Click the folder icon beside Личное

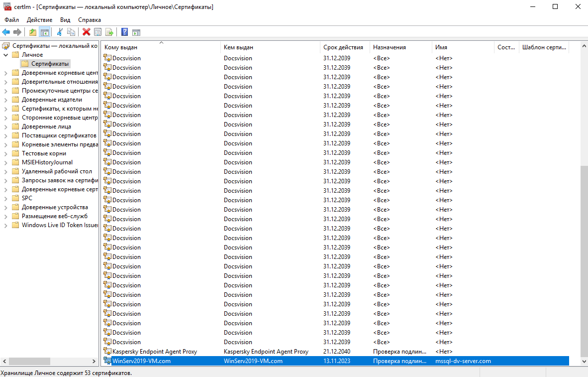(x=15, y=55)
